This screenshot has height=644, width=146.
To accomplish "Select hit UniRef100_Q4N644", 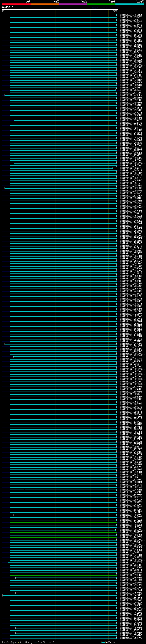I will click(x=131, y=133).
